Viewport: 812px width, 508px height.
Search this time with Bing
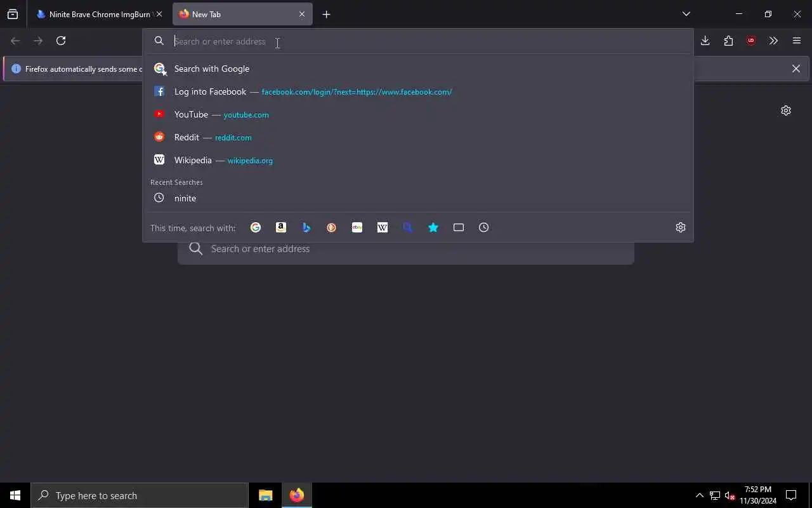point(306,227)
